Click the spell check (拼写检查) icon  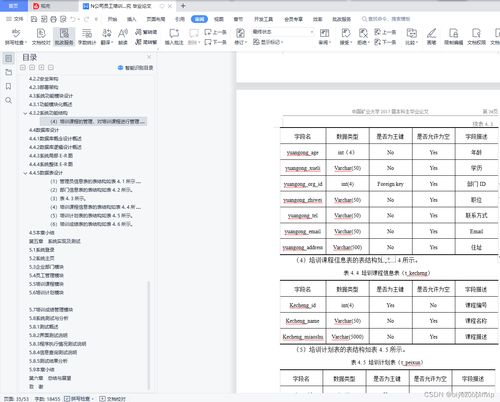[x=16, y=33]
